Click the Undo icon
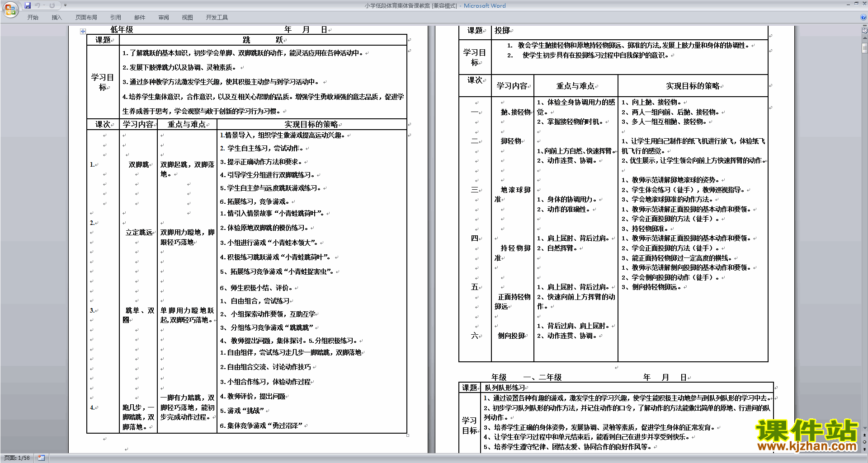Image resolution: width=868 pixels, height=463 pixels. point(38,5)
